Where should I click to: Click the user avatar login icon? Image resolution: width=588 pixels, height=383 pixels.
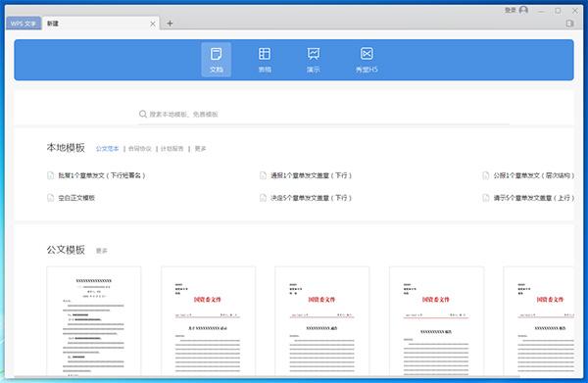pyautogui.click(x=523, y=10)
